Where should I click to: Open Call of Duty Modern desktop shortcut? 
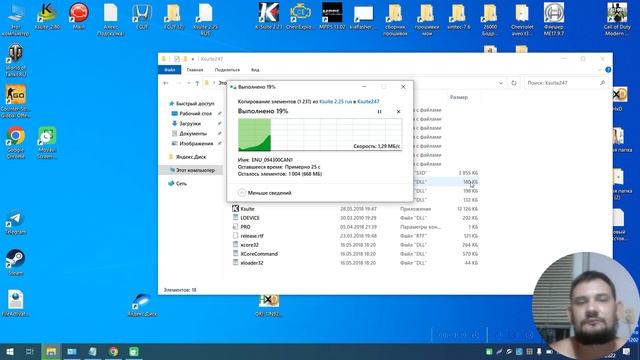[x=617, y=19]
